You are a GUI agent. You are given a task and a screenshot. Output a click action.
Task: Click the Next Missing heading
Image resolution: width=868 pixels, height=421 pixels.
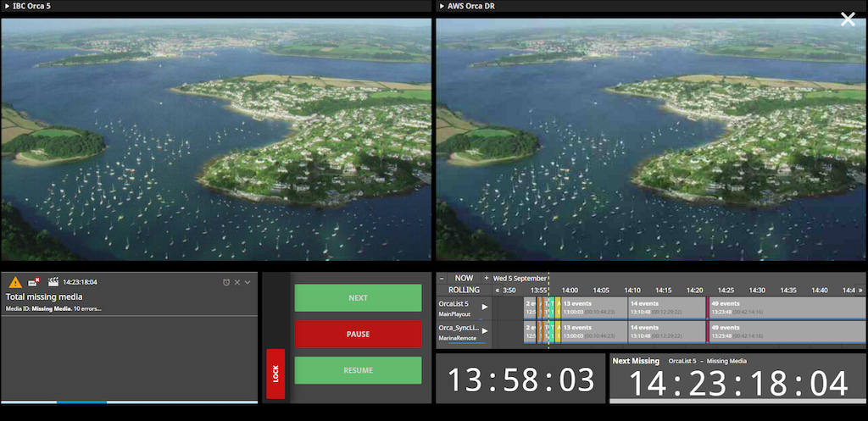[x=636, y=361]
